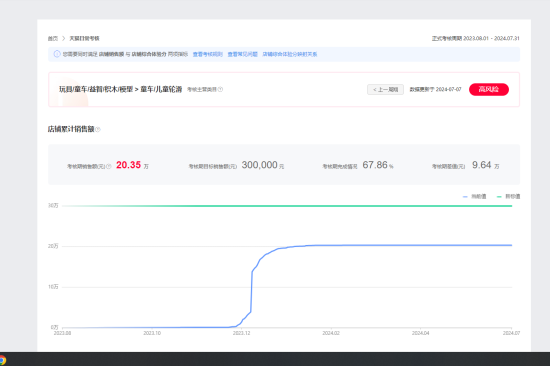Click the 300,000 元 target value
Image resolution: width=550 pixels, height=366 pixels.
point(263,165)
